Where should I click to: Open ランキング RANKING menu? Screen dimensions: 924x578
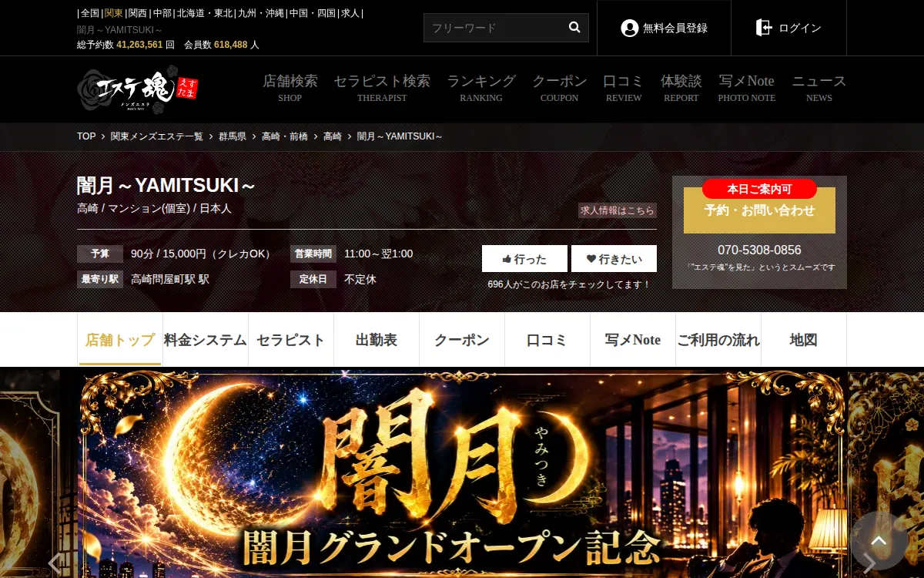(481, 88)
